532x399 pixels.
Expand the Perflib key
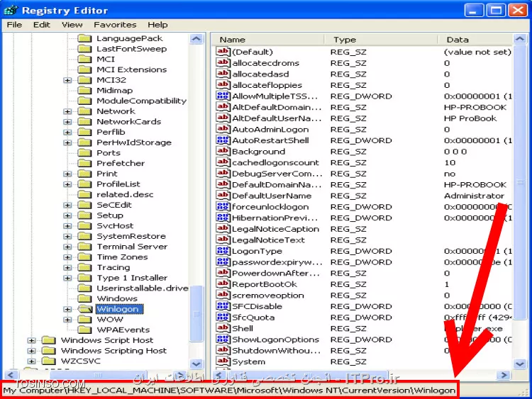pyautogui.click(x=67, y=132)
